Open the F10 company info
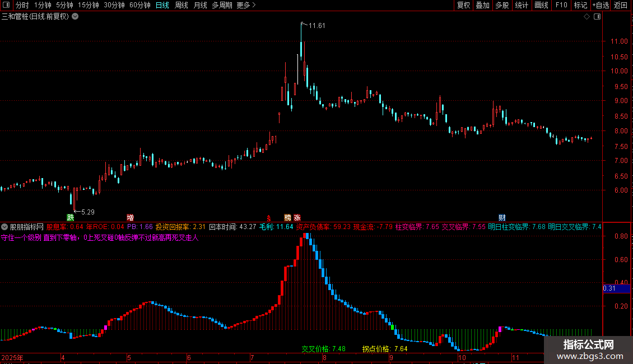This screenshot has height=364, width=633. click(561, 5)
